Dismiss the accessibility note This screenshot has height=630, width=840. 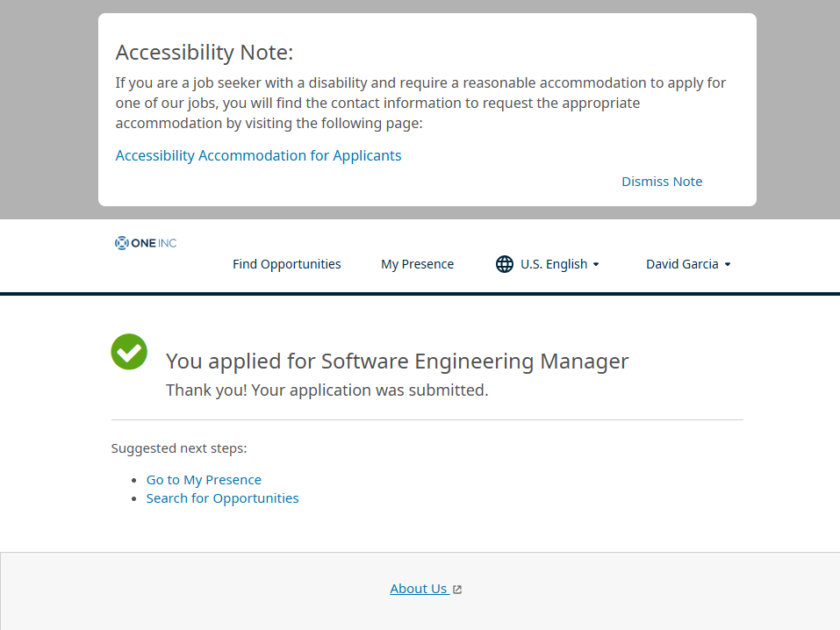tap(662, 182)
